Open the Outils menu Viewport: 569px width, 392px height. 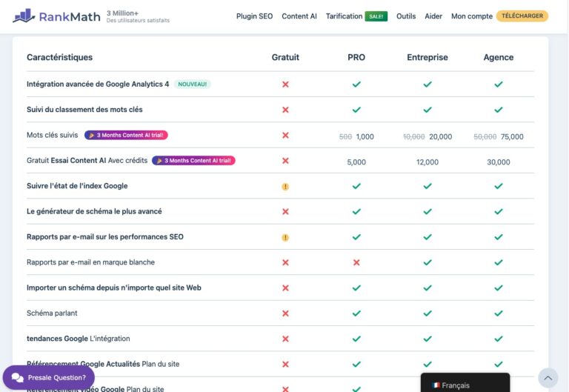(406, 16)
